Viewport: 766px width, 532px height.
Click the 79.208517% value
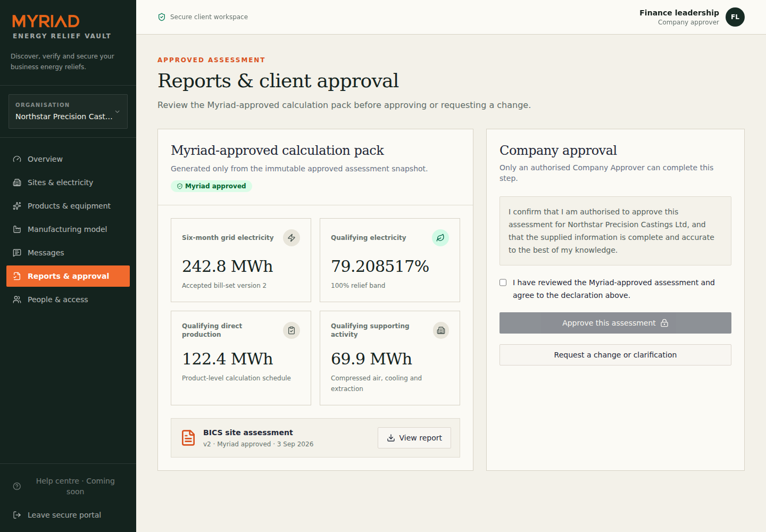click(380, 266)
